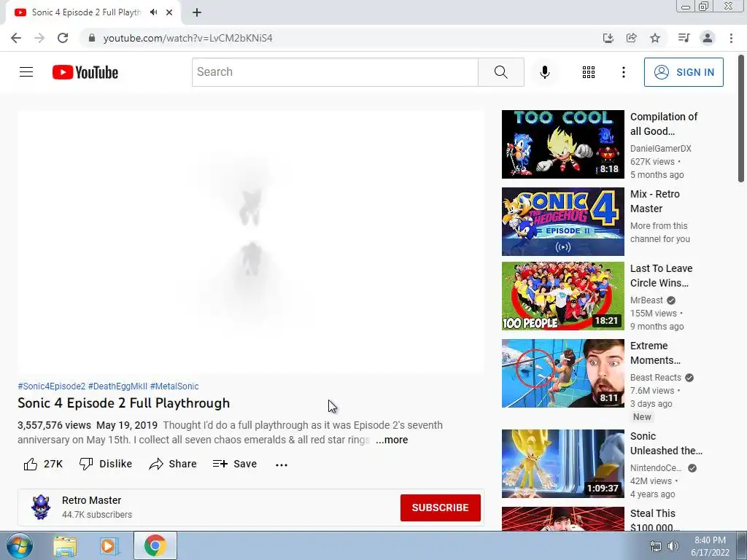Image resolution: width=747 pixels, height=560 pixels.
Task: Click Beast Reacts channel name
Action: (x=656, y=378)
